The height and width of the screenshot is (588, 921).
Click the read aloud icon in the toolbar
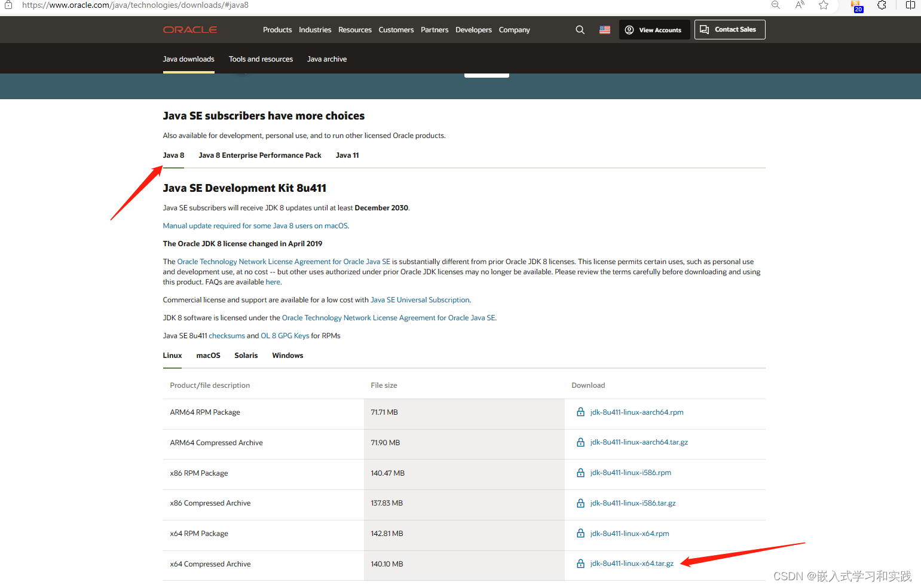[x=799, y=5]
